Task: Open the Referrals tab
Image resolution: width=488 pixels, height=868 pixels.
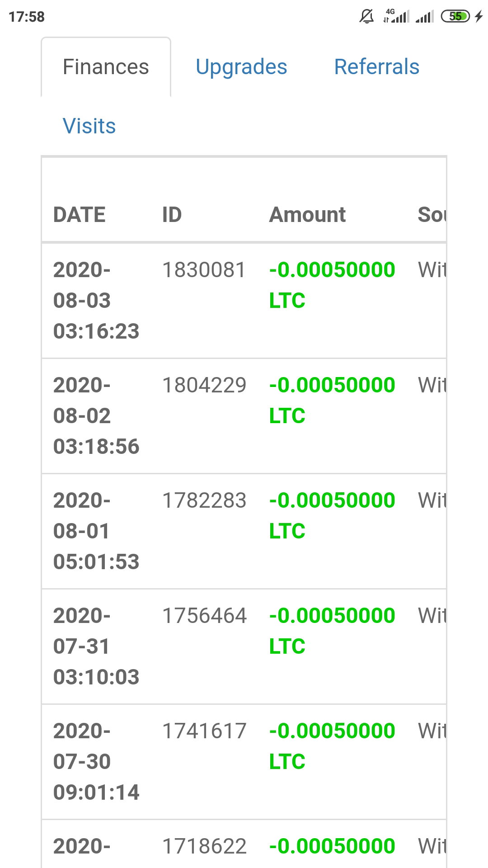Action: (376, 67)
